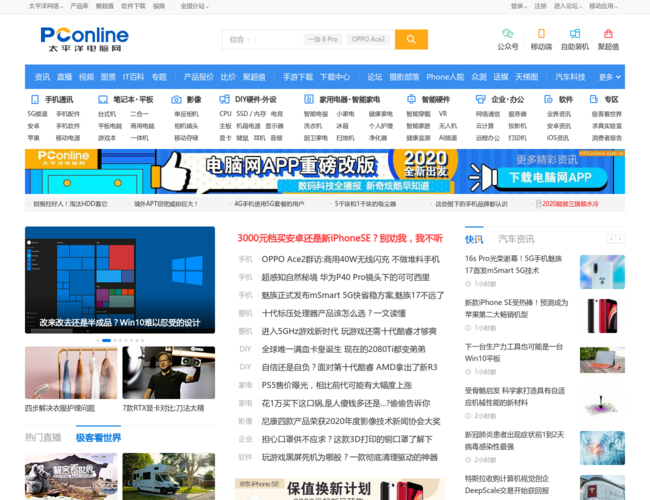Open the 移动端 phone icon

click(x=541, y=34)
